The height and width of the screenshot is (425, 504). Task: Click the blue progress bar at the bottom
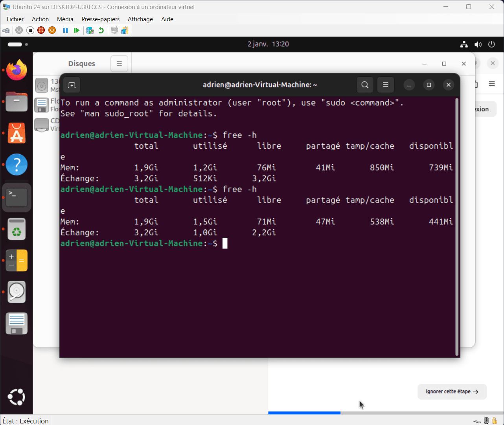pos(304,413)
